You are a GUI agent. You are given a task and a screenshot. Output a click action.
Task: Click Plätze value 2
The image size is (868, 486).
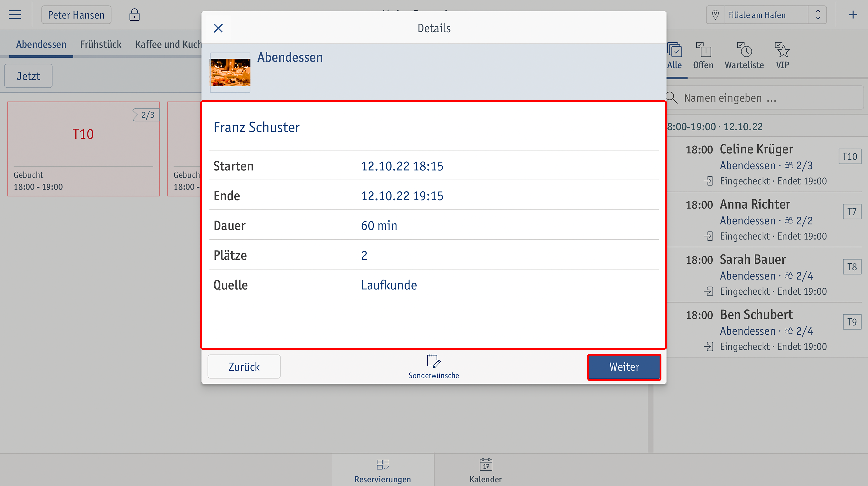coord(364,255)
